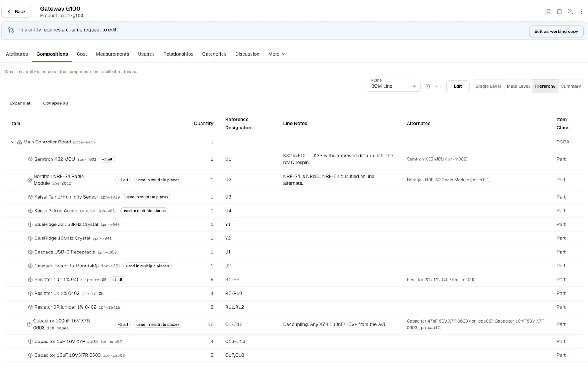Click the change request icon in banner
The image size is (588, 366).
click(11, 30)
